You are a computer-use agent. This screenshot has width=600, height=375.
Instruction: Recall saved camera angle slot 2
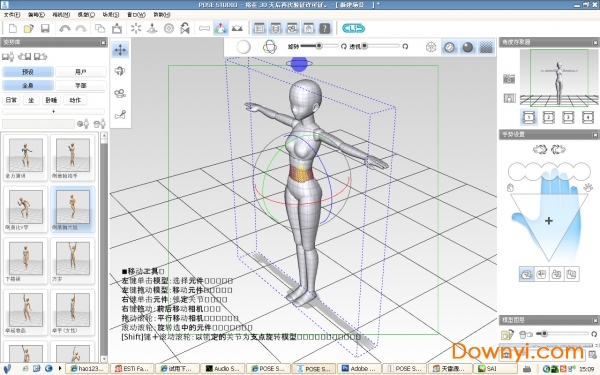(x=548, y=117)
